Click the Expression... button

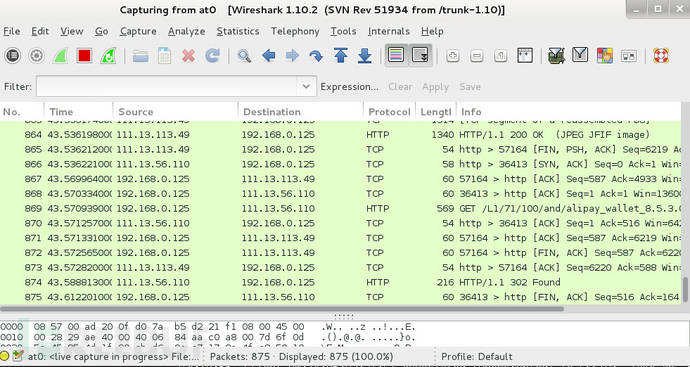[x=349, y=87]
